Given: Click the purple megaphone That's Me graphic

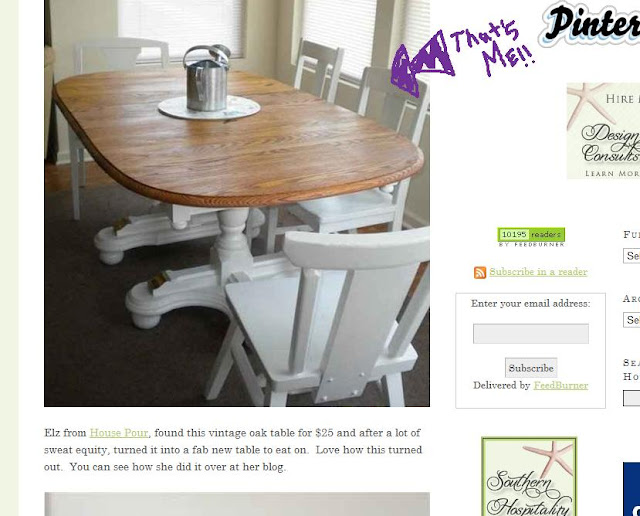Looking at the screenshot, I should pyautogui.click(x=462, y=58).
